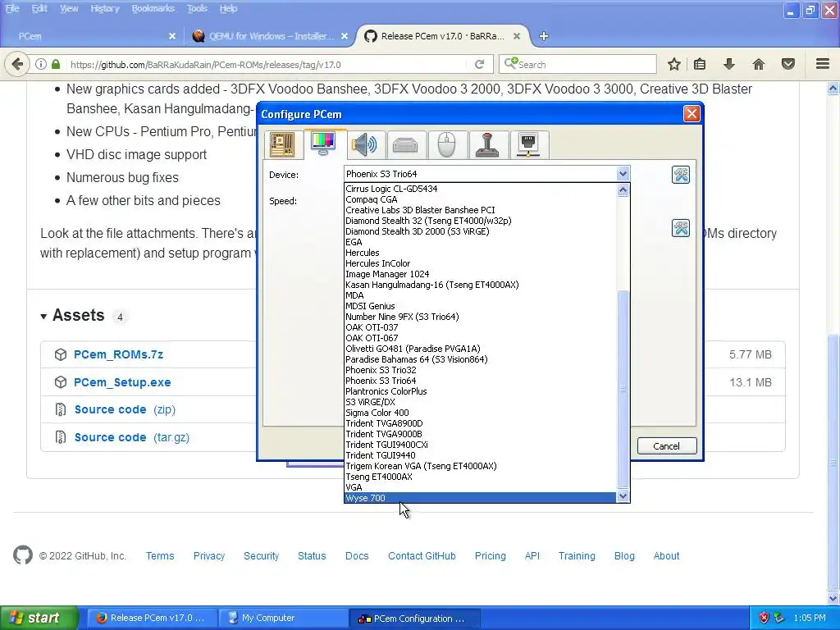Switch to My Computer taskbar button
The image size is (840, 630).
click(283, 618)
